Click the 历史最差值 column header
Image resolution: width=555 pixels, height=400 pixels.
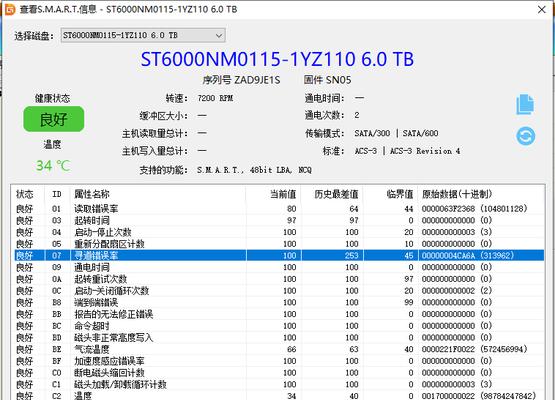(336, 194)
